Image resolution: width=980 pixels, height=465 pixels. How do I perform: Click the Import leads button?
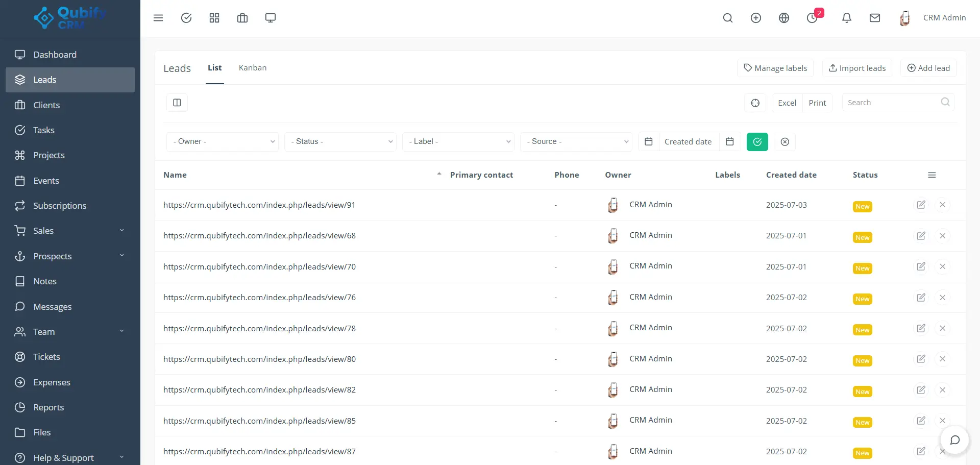[857, 68]
